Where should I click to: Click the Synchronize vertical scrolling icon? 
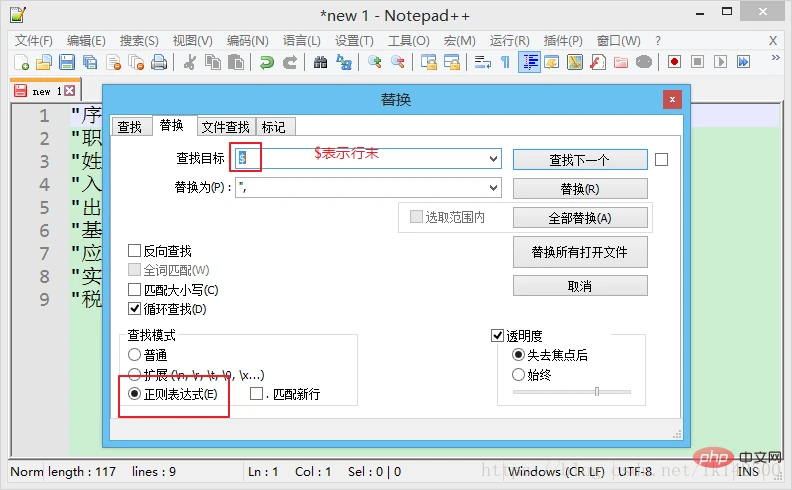[x=429, y=62]
